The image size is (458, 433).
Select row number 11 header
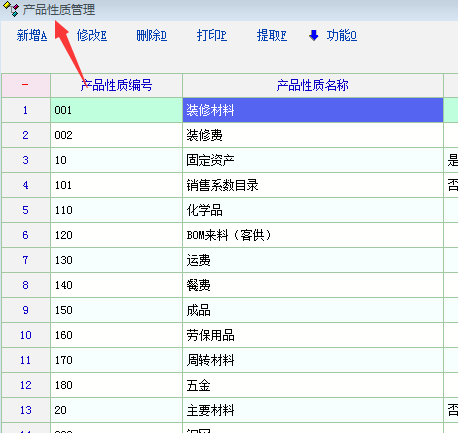pos(26,360)
